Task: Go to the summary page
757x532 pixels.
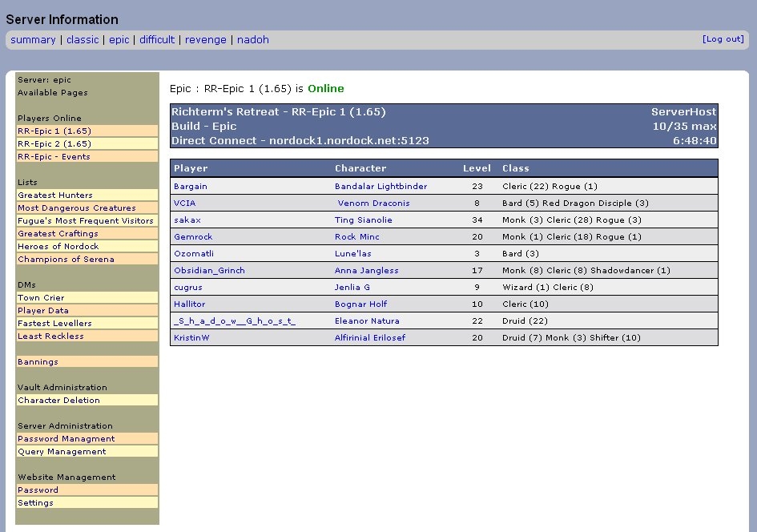Action: coord(33,40)
